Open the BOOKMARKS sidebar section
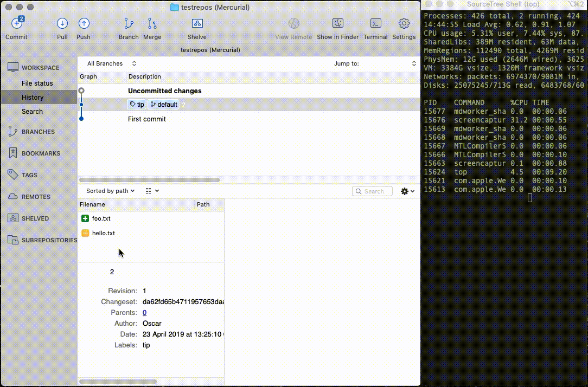This screenshot has height=387, width=588. 41,153
